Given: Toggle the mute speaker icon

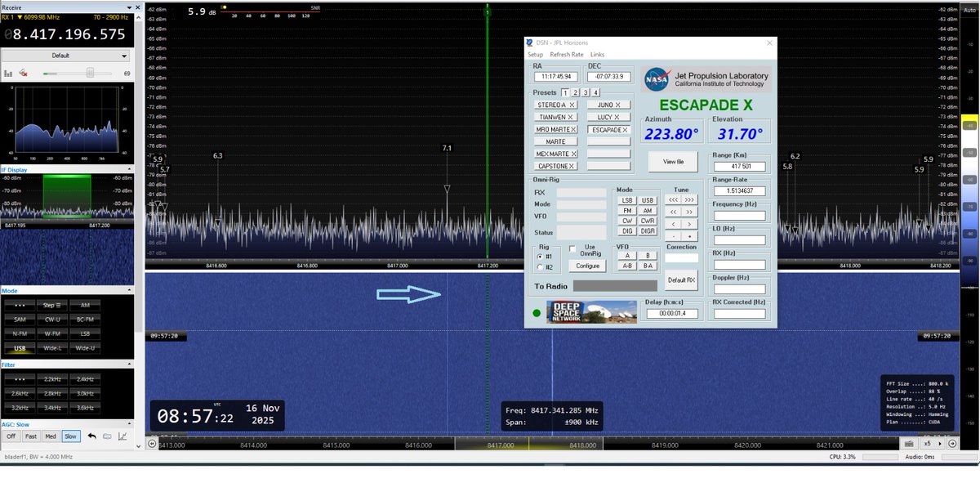Looking at the screenshot, I should pyautogui.click(x=24, y=74).
